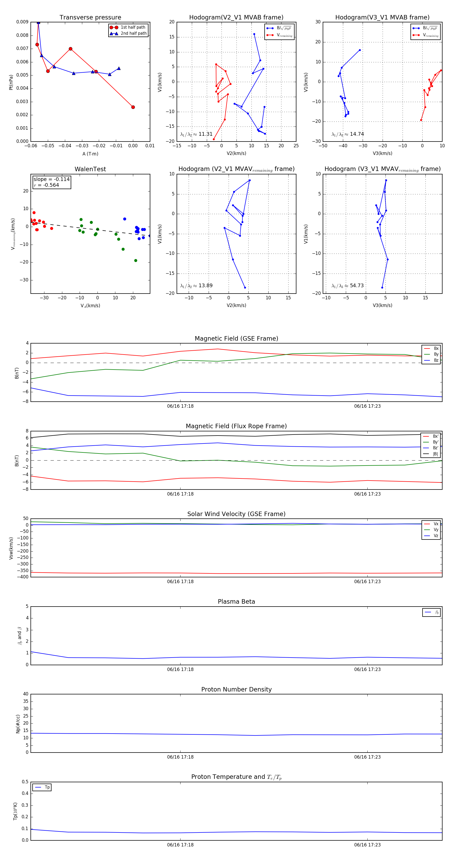Click the '0.009' tick on Transverse pressure axis
Viewport: 473px width, 868px height.
coord(22,22)
